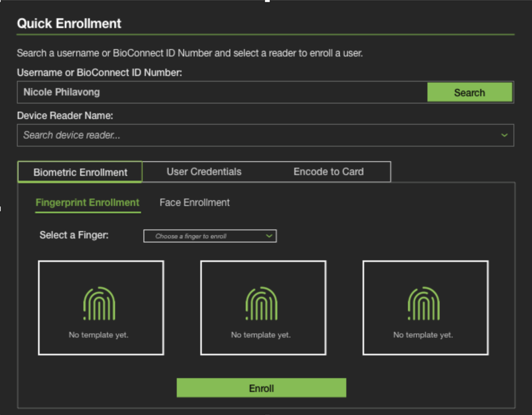Click the Fingerprint Enrollment sub-tab
The width and height of the screenshot is (532, 415).
(x=87, y=202)
